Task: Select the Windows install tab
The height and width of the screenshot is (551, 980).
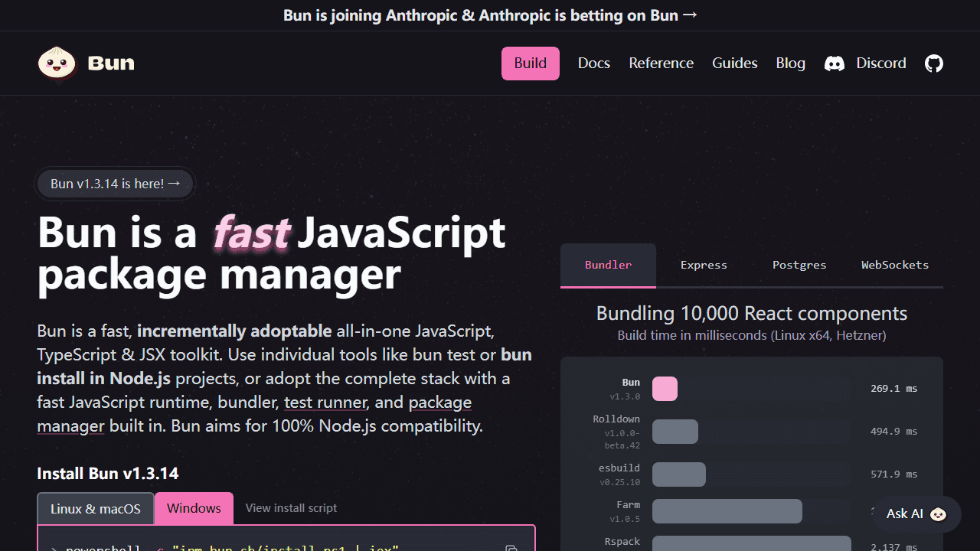Action: (x=194, y=508)
